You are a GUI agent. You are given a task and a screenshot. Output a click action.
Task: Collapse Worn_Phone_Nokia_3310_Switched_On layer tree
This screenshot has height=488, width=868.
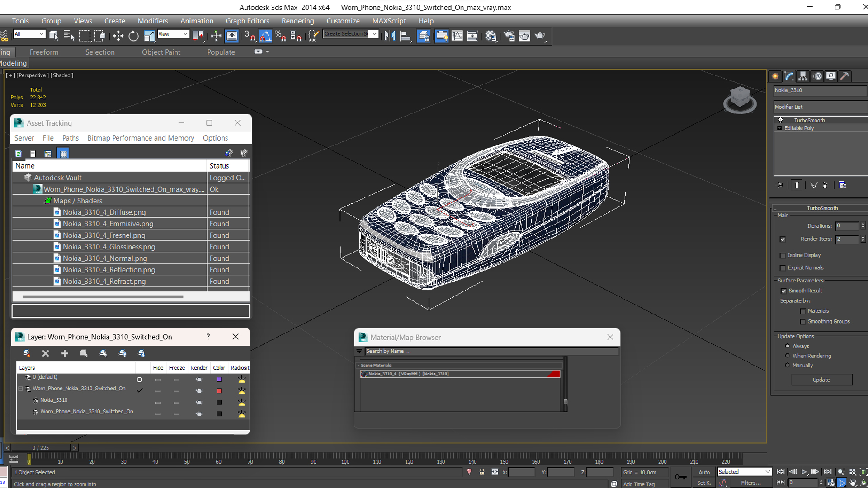(x=20, y=389)
